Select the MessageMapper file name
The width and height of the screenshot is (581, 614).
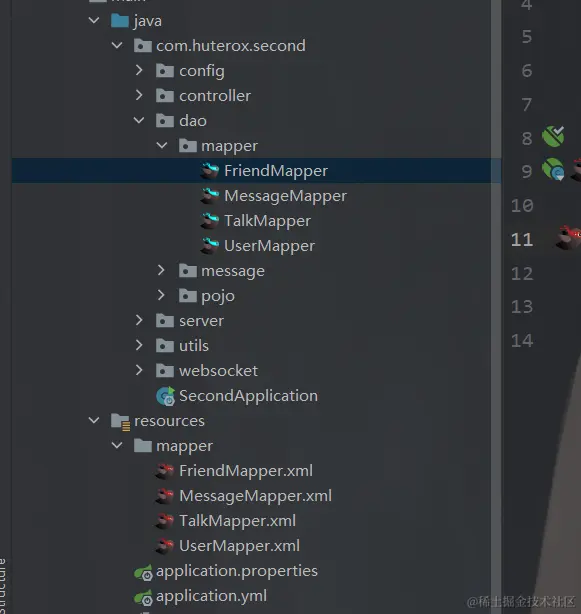coord(285,196)
